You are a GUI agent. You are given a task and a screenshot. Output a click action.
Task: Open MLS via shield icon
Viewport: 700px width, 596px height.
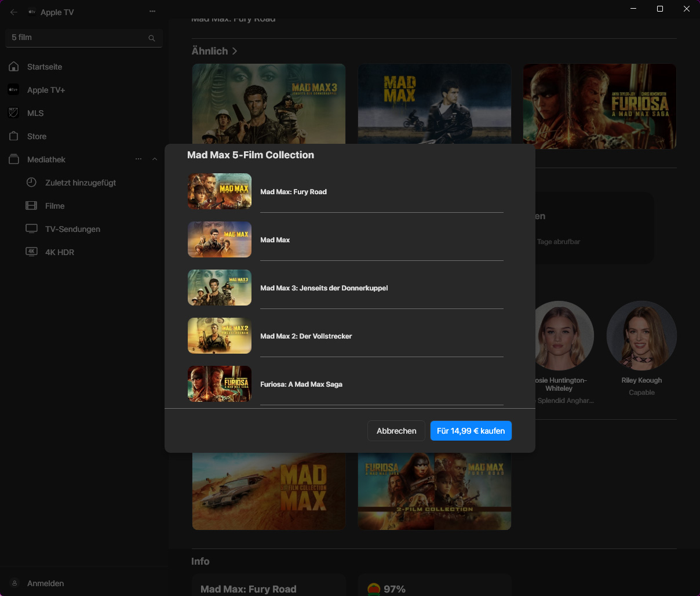click(x=14, y=113)
